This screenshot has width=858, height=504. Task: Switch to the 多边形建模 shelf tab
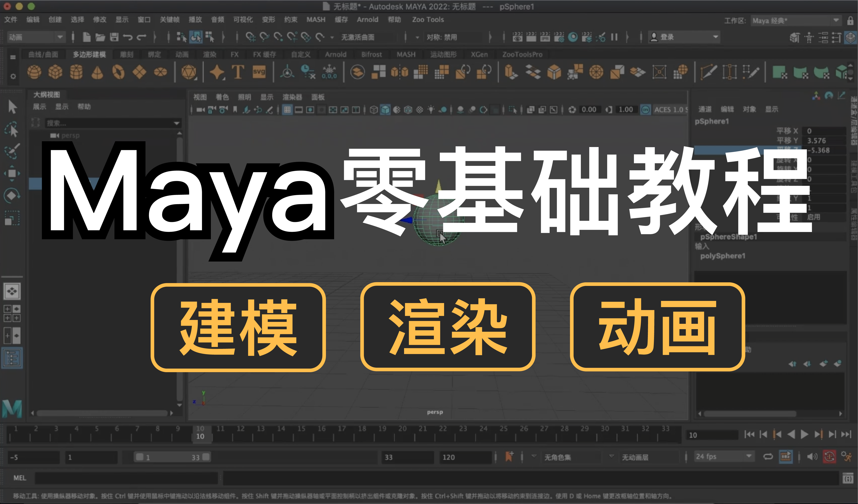click(89, 55)
